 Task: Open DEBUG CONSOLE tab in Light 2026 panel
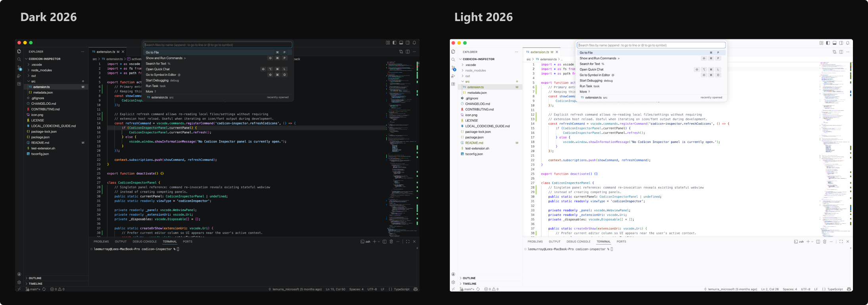578,241
